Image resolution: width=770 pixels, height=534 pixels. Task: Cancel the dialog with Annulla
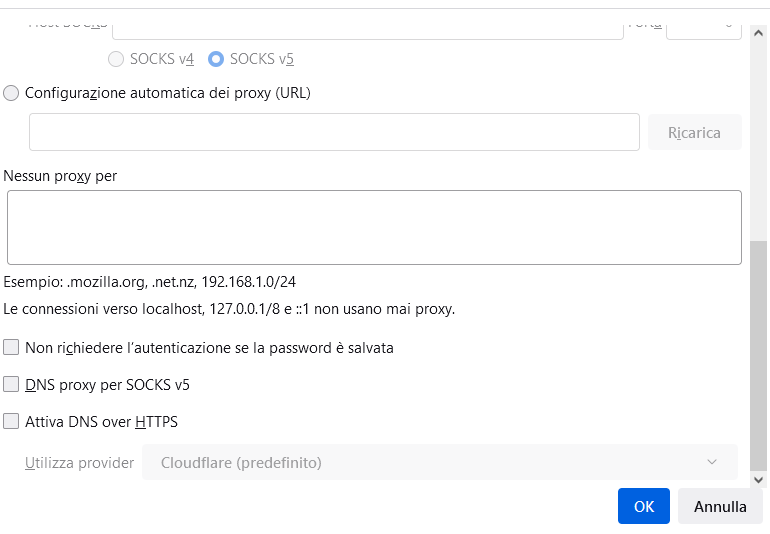point(720,506)
